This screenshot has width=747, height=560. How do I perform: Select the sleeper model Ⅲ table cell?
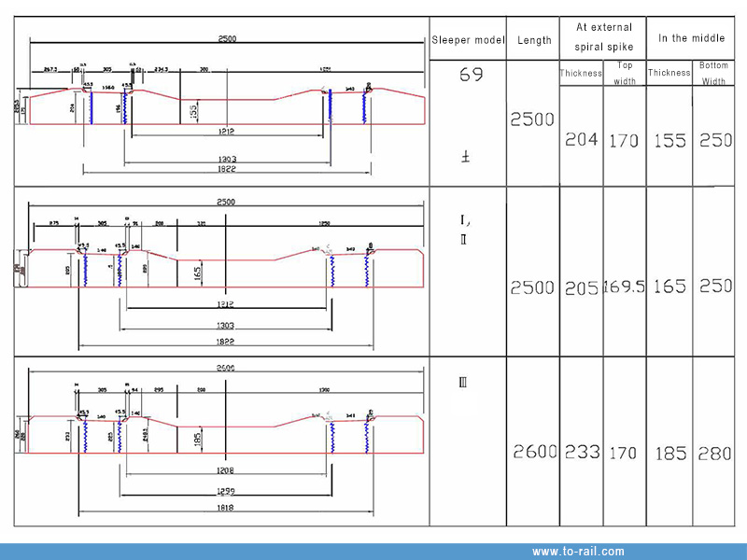click(462, 382)
